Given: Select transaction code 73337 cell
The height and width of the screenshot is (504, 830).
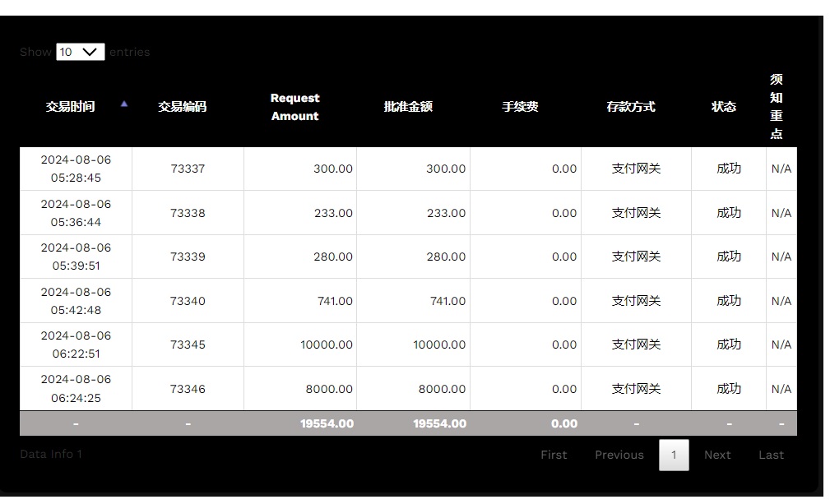Looking at the screenshot, I should (x=188, y=169).
